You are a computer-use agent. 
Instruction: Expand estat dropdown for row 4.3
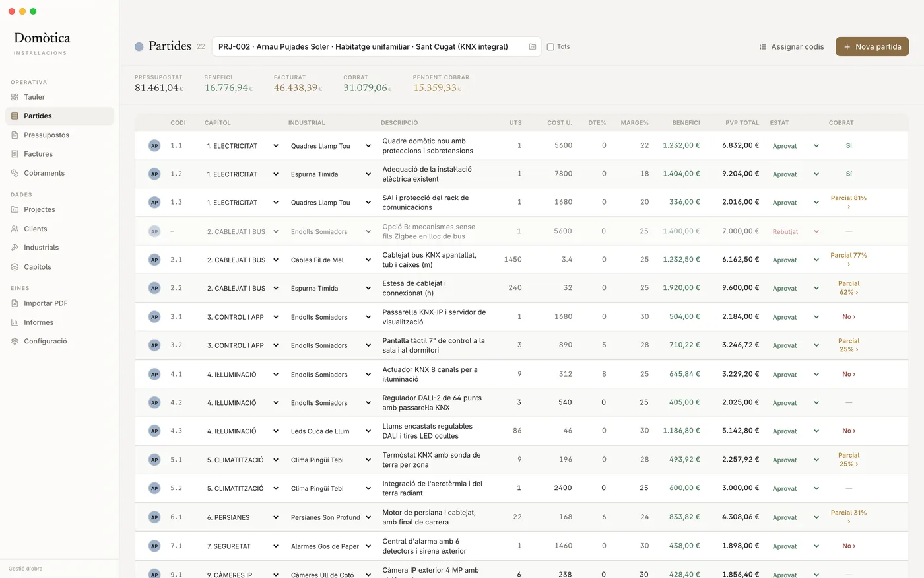796,431
